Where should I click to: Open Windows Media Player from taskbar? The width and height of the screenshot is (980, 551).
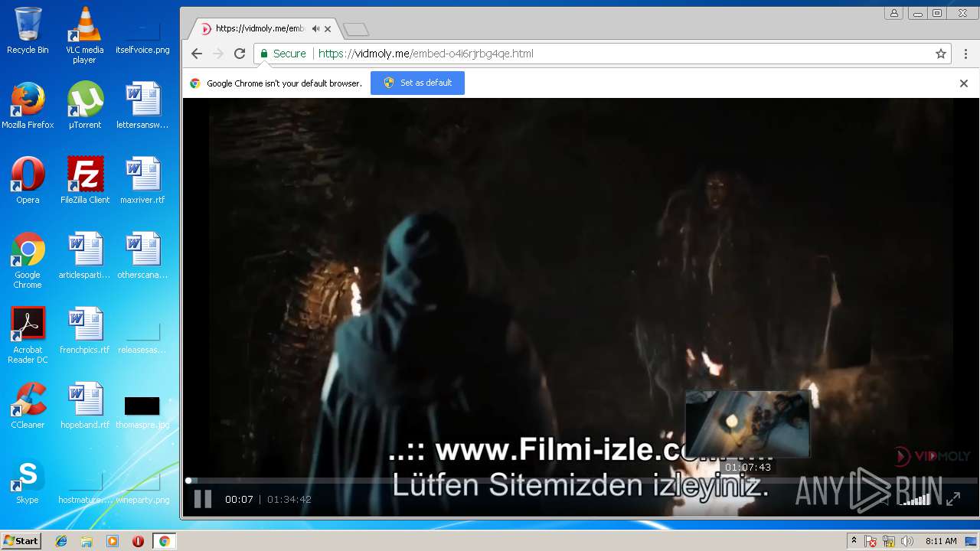[113, 541]
